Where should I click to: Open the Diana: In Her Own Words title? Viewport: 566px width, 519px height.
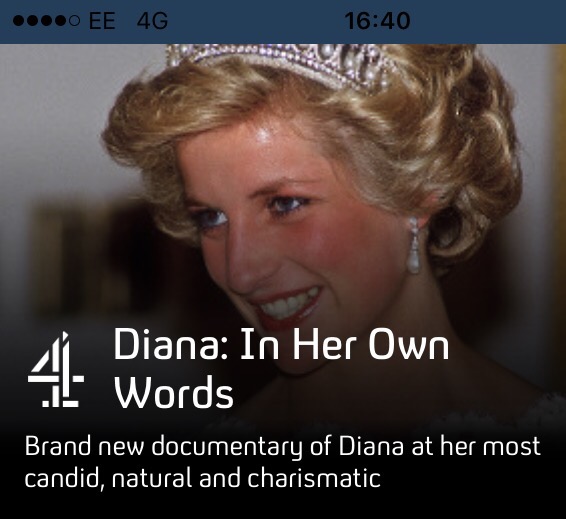[282, 368]
